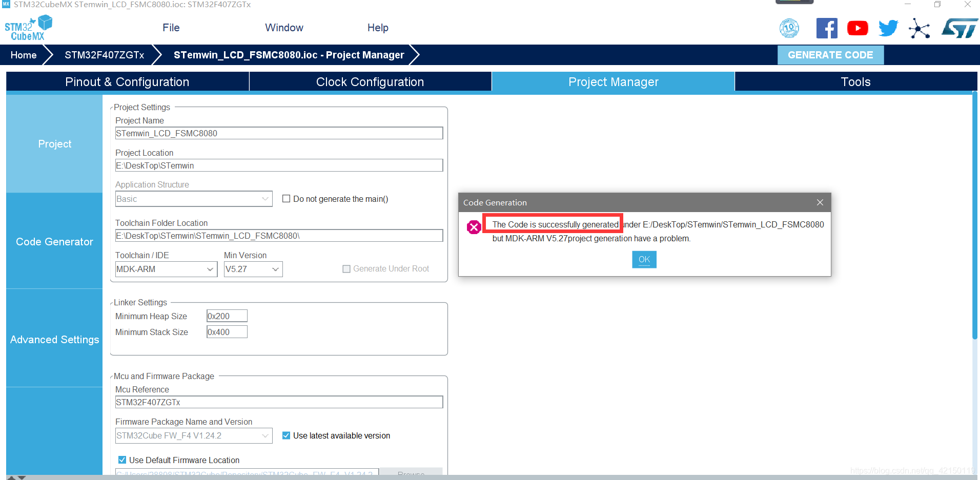Switch to Pinout & Configuration tab
The image size is (980, 480).
[x=127, y=82]
